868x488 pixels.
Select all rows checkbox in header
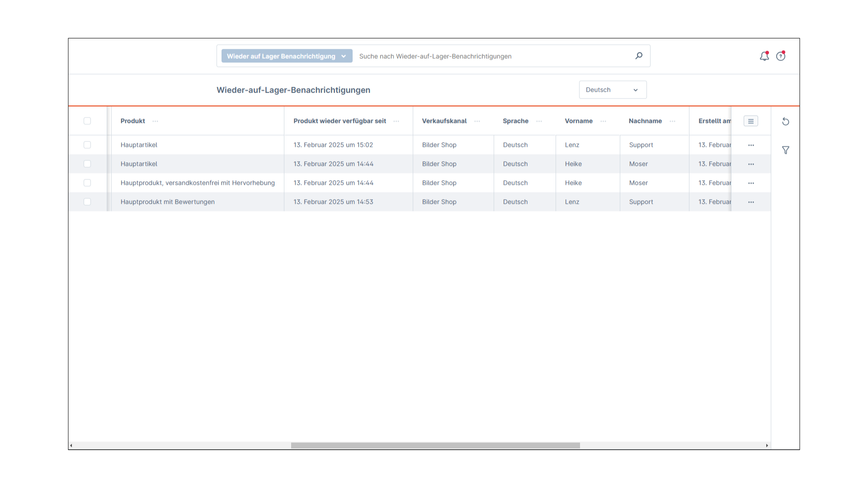[x=87, y=121]
